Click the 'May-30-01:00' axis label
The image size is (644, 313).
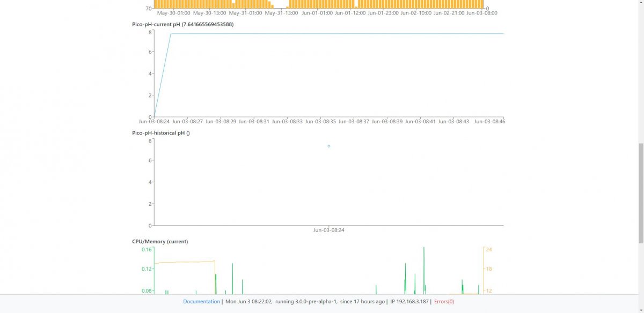173,13
